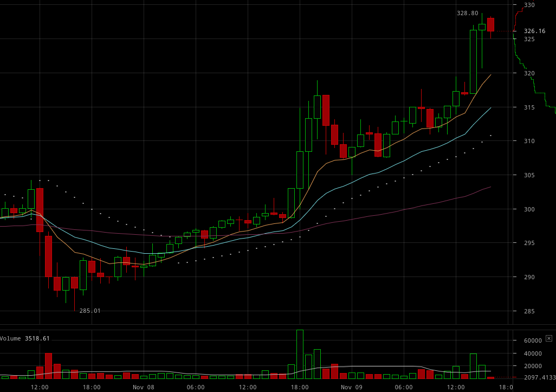The height and width of the screenshot is (392, 556).
Task: Select the 2097.4133 current volume label
Action: (540, 377)
